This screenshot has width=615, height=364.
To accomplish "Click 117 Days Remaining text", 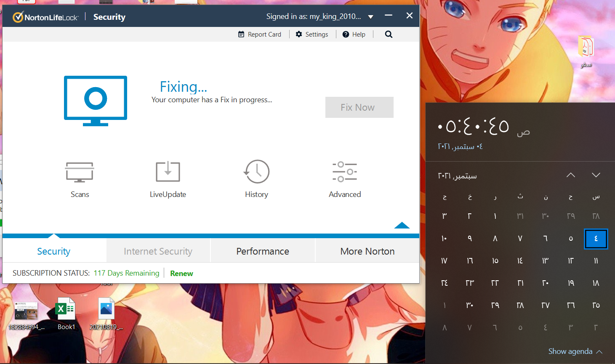I will 127,273.
